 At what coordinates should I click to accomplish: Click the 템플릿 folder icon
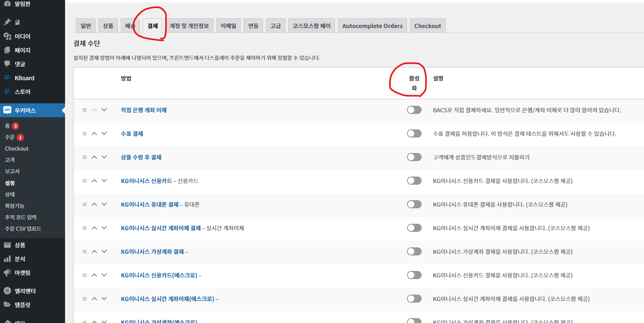tap(7, 305)
